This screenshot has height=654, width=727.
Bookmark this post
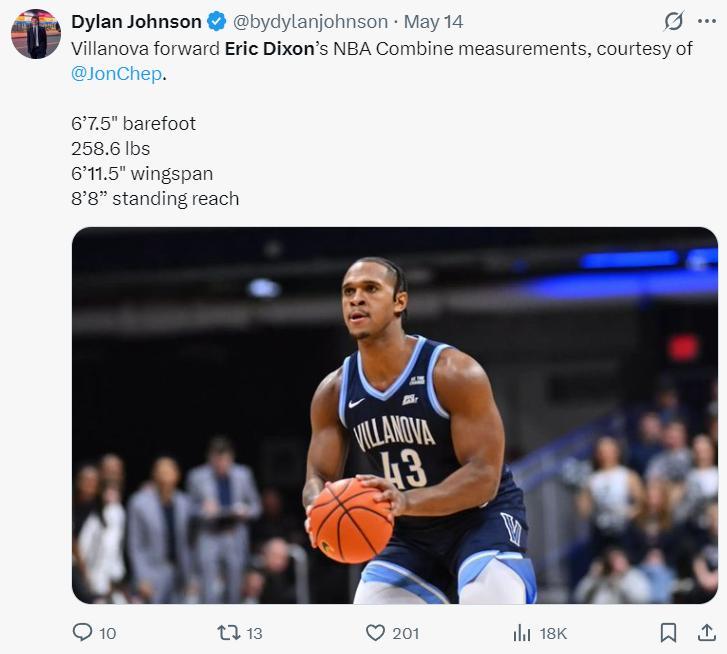[668, 632]
